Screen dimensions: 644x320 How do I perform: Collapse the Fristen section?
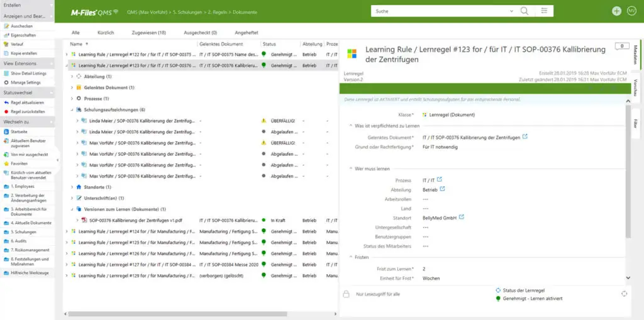tap(350, 257)
